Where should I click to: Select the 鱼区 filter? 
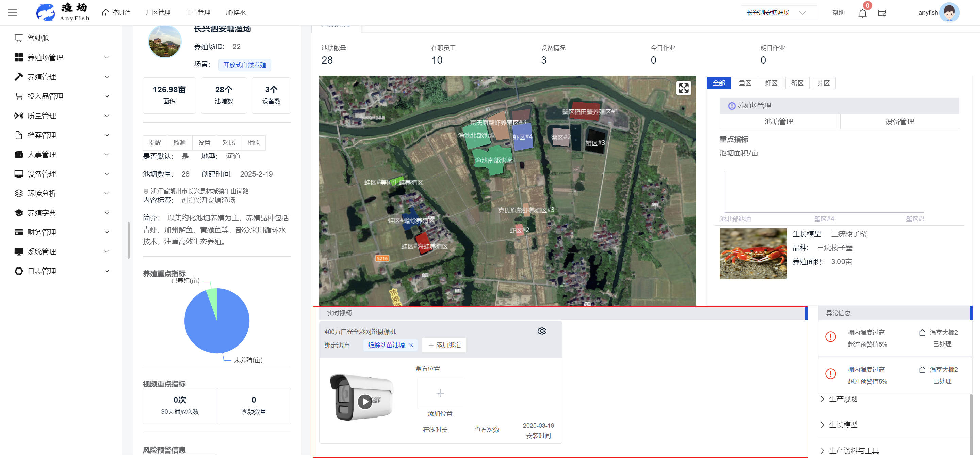click(x=745, y=83)
